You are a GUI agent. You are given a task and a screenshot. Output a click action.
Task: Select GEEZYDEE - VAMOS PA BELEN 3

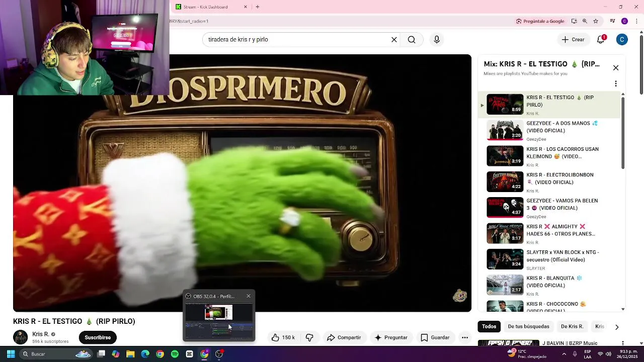[x=548, y=208]
